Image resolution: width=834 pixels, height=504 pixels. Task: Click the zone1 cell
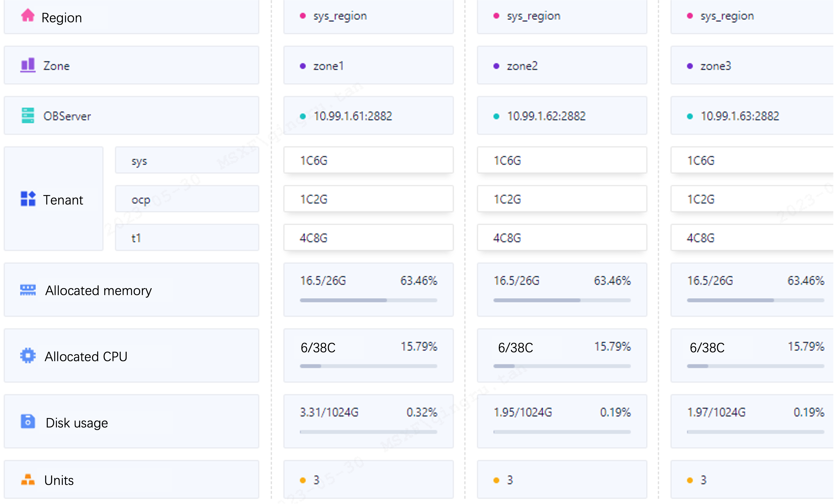pyautogui.click(x=368, y=66)
